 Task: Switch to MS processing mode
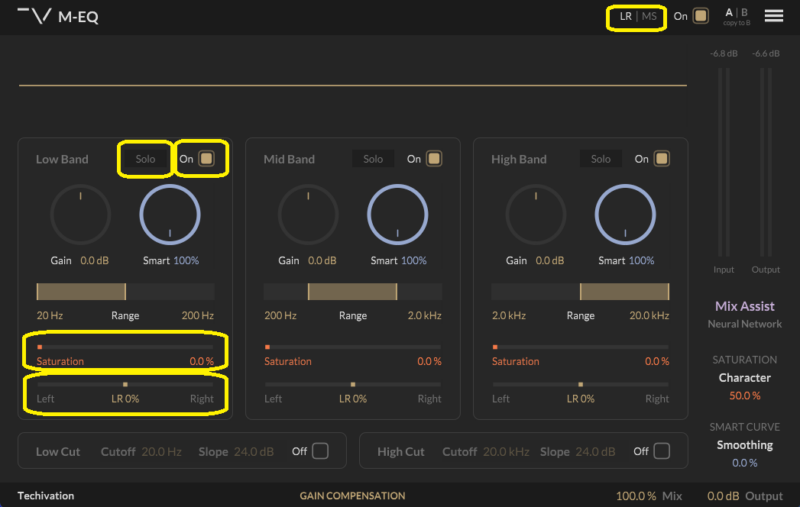[x=650, y=16]
